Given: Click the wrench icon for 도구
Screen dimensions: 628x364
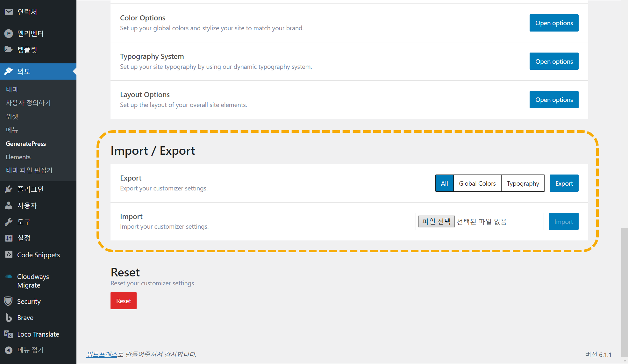Looking at the screenshot, I should [x=9, y=222].
